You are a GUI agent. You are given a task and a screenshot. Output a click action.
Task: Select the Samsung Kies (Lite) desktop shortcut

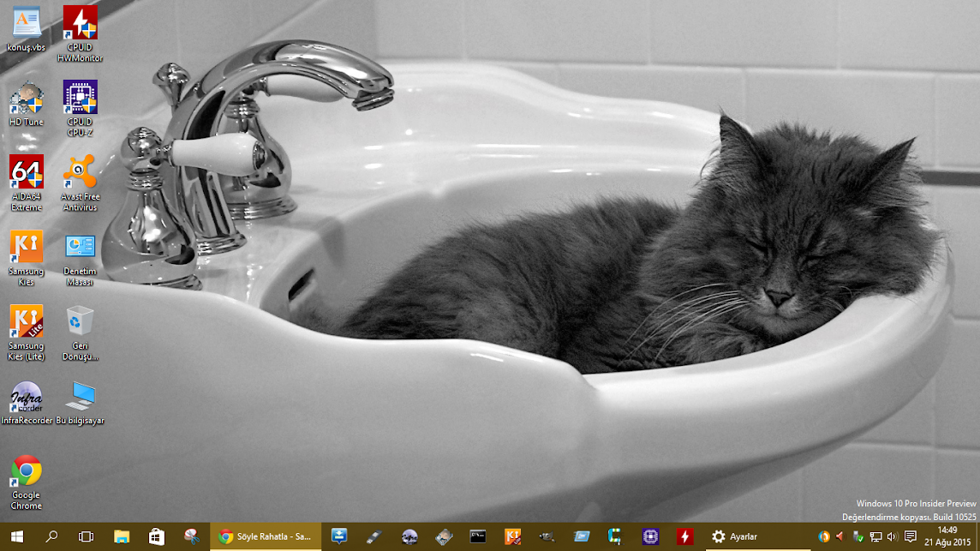27,332
